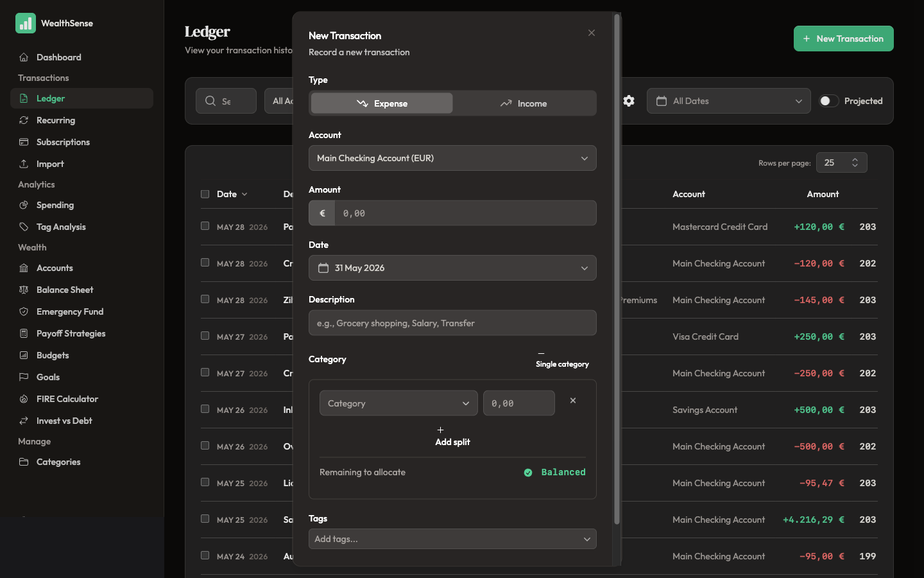Check the Visa Credit Card row checkbox

(x=205, y=336)
